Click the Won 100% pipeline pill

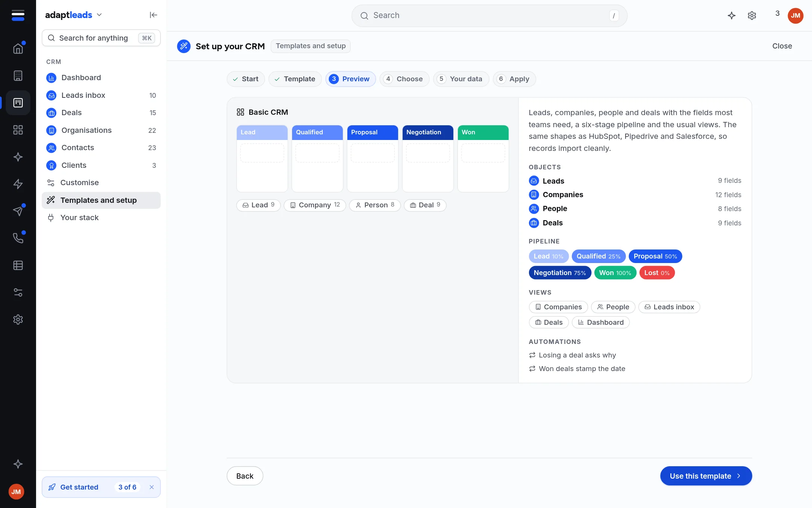615,273
